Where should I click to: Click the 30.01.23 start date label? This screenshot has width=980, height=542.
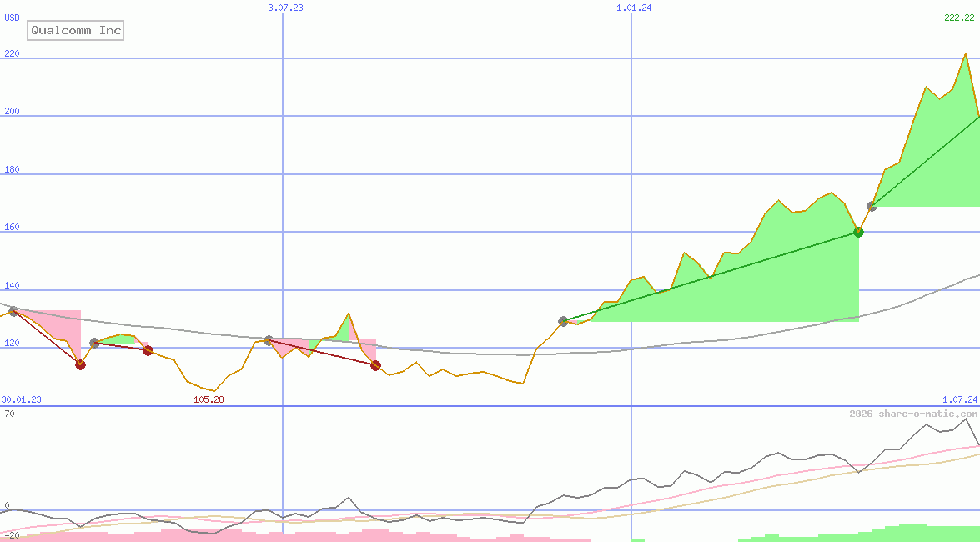point(20,399)
